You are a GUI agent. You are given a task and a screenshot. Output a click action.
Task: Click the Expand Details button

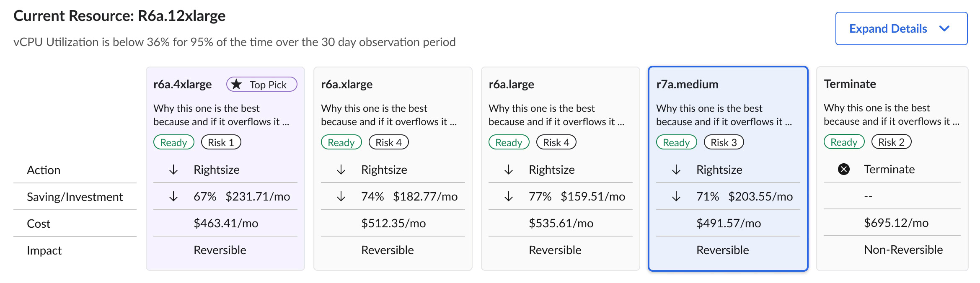887,28
